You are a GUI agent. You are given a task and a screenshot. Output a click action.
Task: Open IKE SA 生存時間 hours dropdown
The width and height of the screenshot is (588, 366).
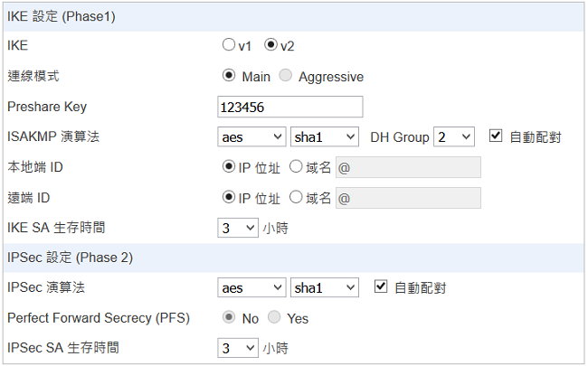point(239,228)
